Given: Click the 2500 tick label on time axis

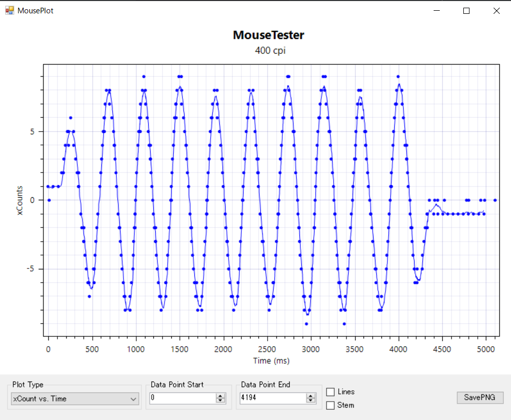Looking at the screenshot, I should point(267,349).
